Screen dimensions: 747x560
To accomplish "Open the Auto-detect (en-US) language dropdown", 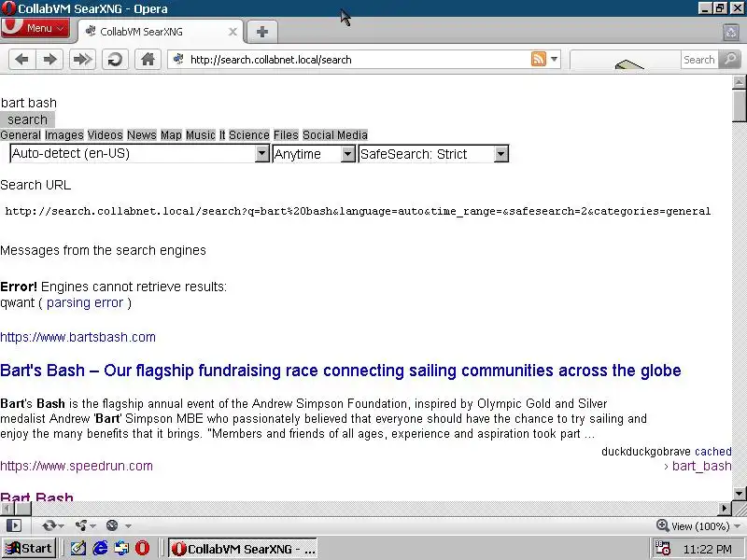I will [139, 154].
